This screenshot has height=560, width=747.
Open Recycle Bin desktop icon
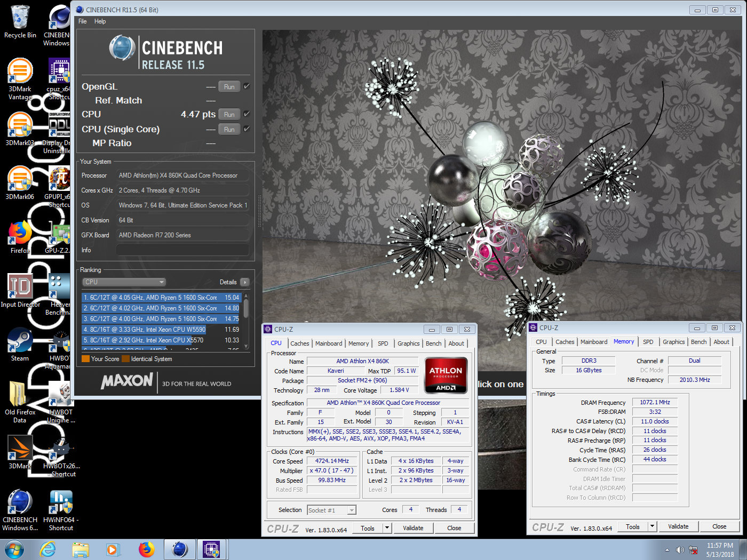point(20,21)
